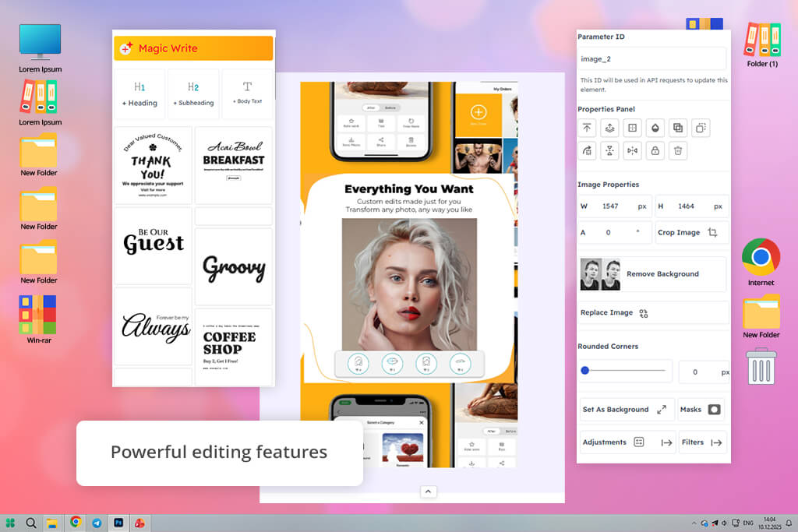Image resolution: width=798 pixels, height=532 pixels.
Task: Select the Thank You text template
Action: point(153,165)
